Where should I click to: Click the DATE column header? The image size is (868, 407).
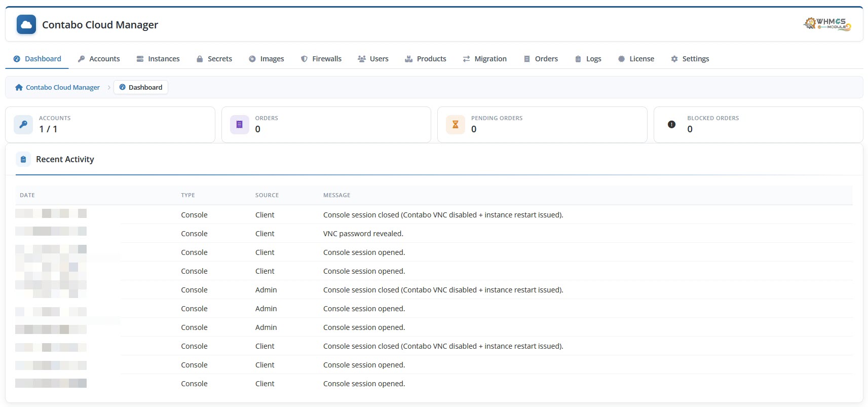click(x=27, y=195)
